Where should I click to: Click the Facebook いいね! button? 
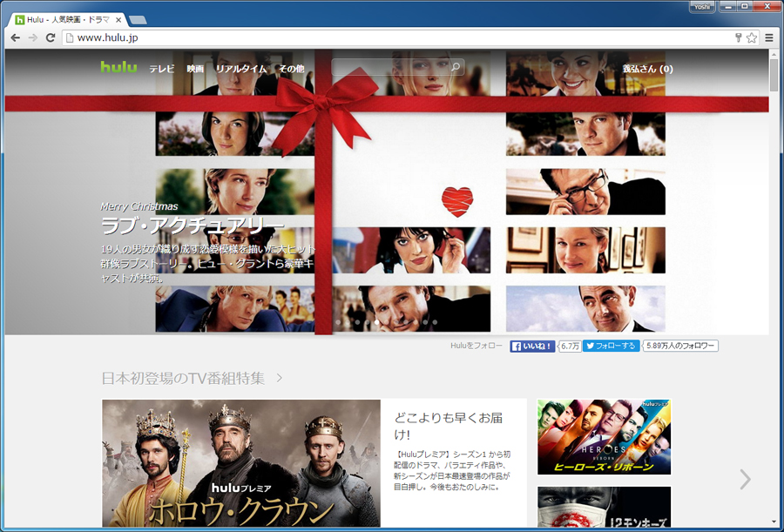(532, 346)
